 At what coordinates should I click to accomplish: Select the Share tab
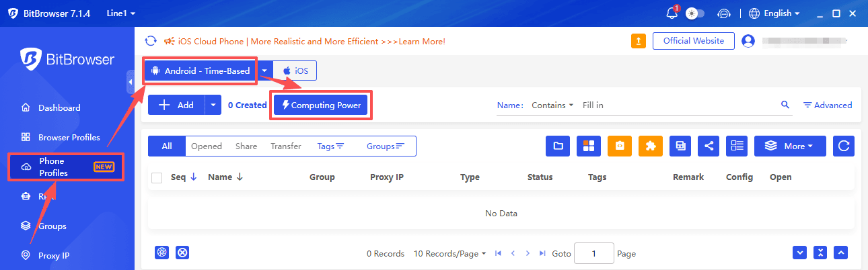point(246,146)
